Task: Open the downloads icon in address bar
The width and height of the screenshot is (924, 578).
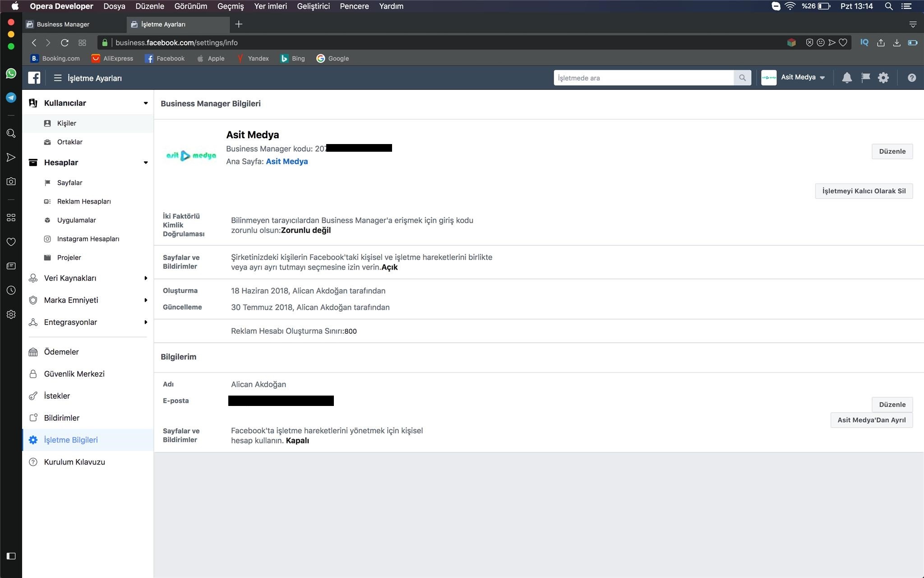Action: (x=896, y=42)
